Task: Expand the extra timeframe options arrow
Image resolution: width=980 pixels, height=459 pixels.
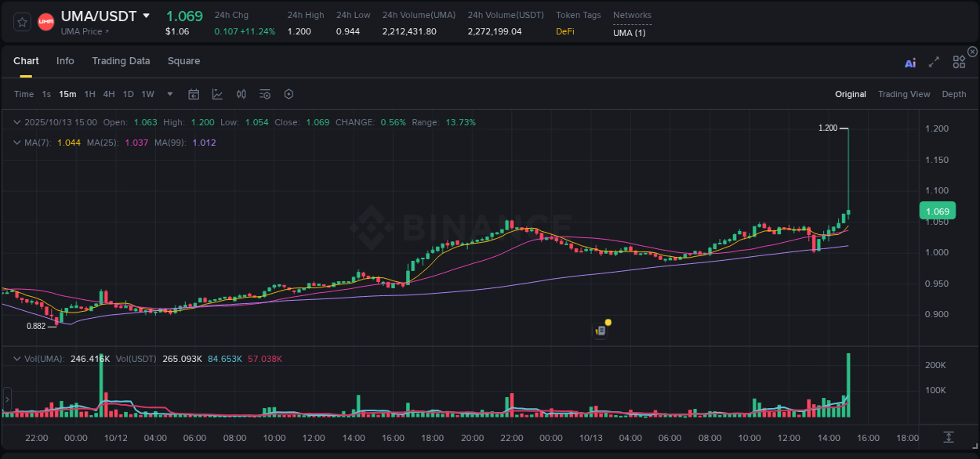Action: click(x=169, y=94)
